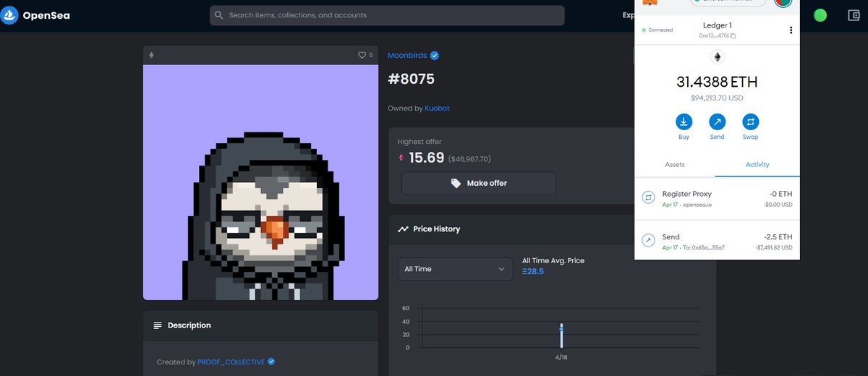Viewport: 868px width, 376px height.
Task: Click the Ethereum logo in MetaMask
Action: point(718,57)
